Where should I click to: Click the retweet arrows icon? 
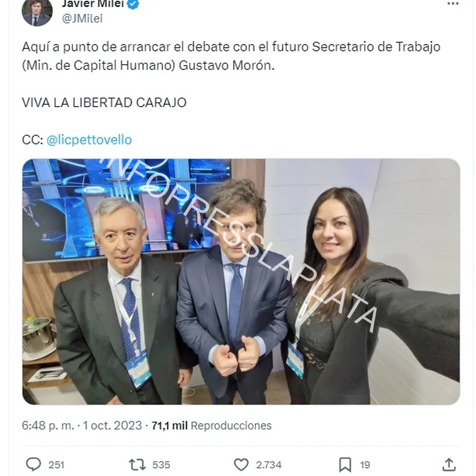(x=137, y=464)
